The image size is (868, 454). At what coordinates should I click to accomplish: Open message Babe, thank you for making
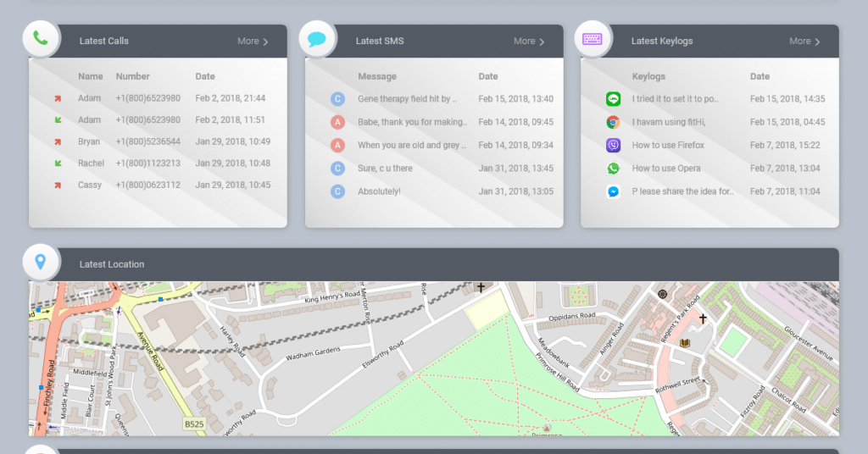(x=413, y=122)
